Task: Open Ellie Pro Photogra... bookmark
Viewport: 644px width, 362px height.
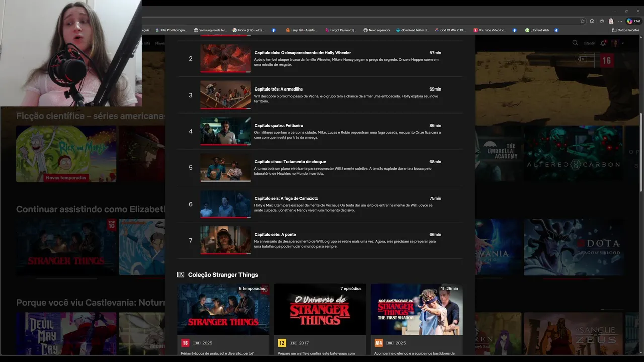Action: pos(171,30)
